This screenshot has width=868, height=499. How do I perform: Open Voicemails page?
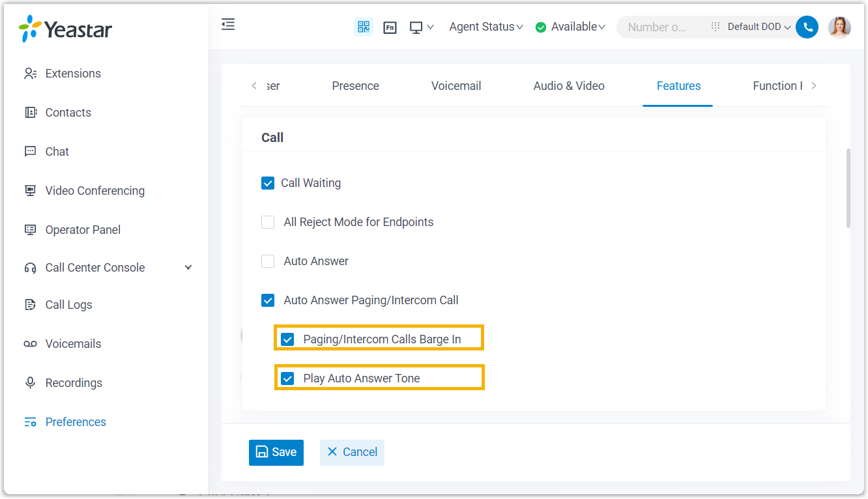tap(73, 344)
